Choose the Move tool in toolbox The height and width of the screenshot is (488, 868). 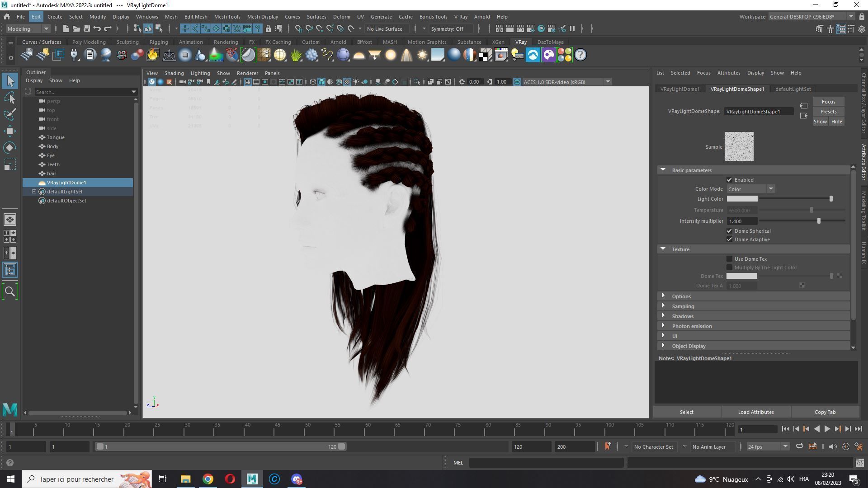click(x=10, y=131)
